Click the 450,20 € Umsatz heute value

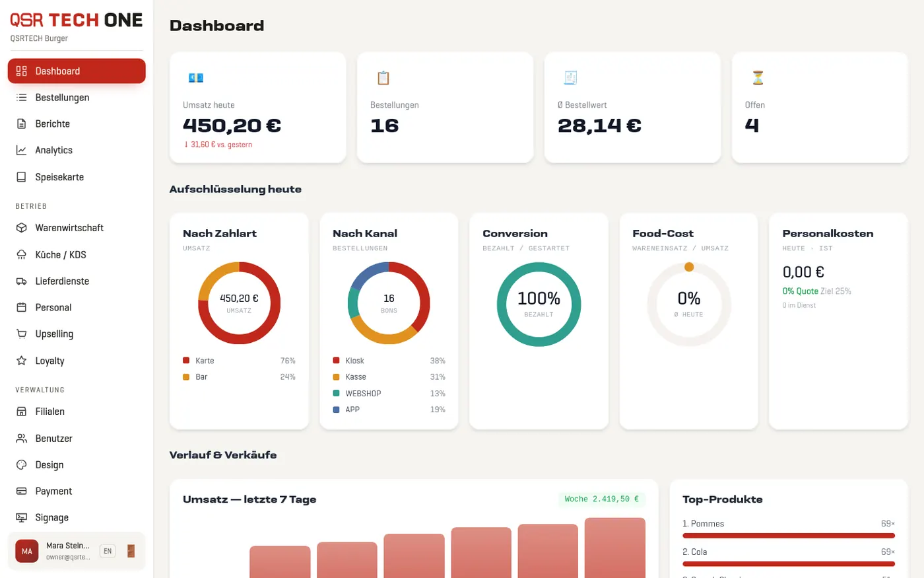point(232,126)
